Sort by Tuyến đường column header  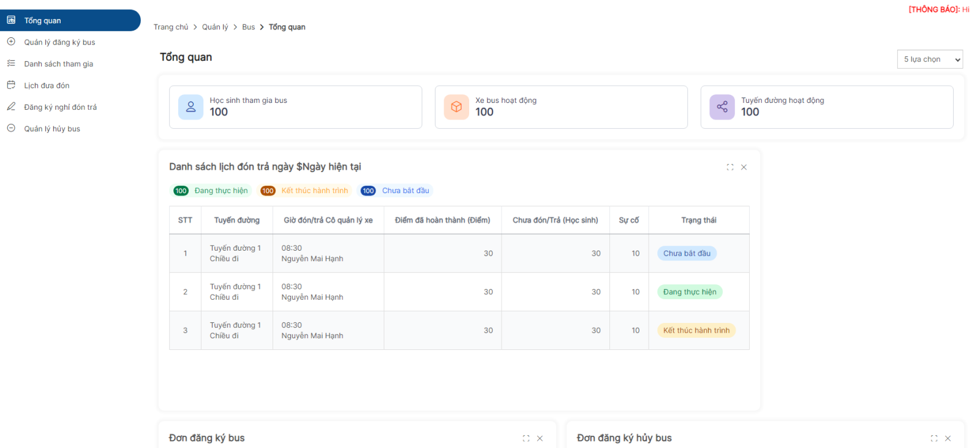(236, 220)
